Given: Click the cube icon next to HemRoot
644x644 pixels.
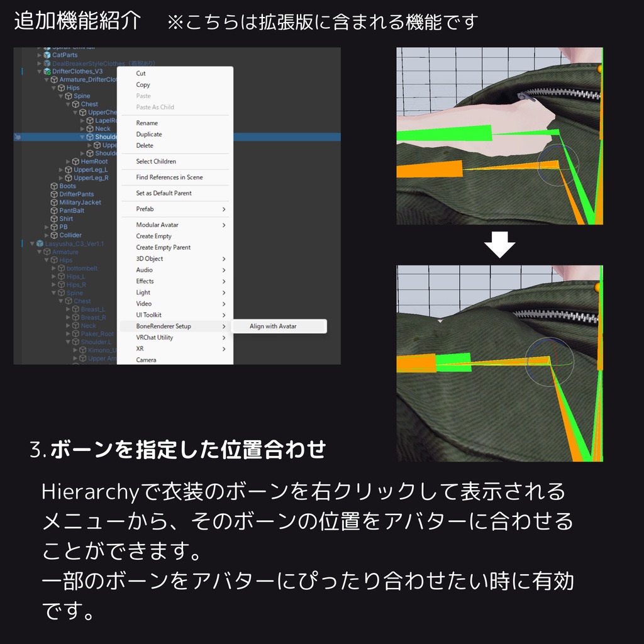Looking at the screenshot, I should (76, 162).
